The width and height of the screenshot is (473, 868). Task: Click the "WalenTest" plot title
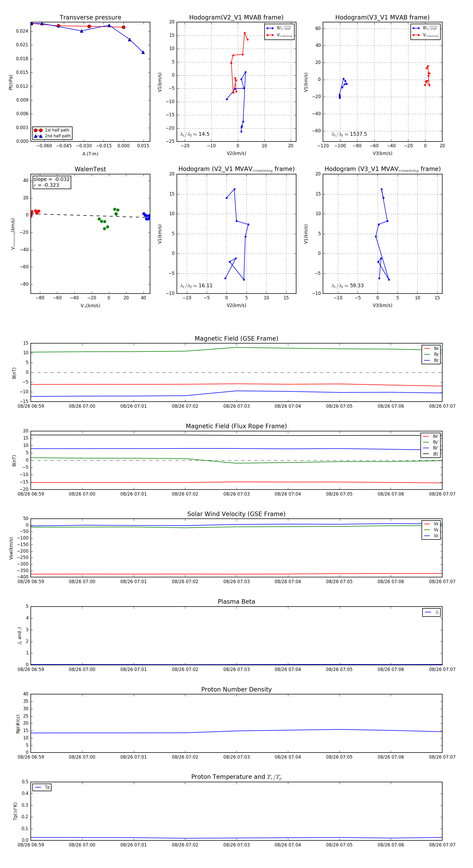click(x=90, y=169)
